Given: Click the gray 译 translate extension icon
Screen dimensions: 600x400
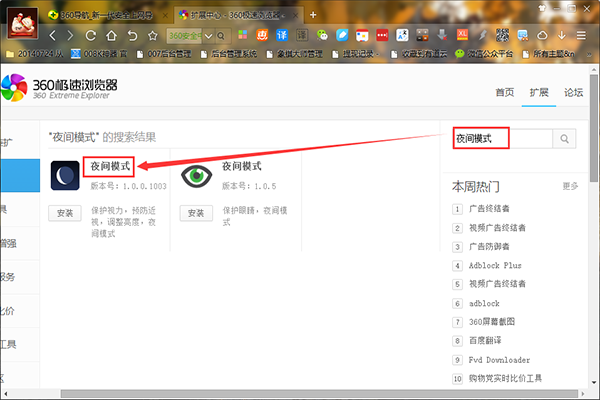Looking at the screenshot, I should 302,35.
